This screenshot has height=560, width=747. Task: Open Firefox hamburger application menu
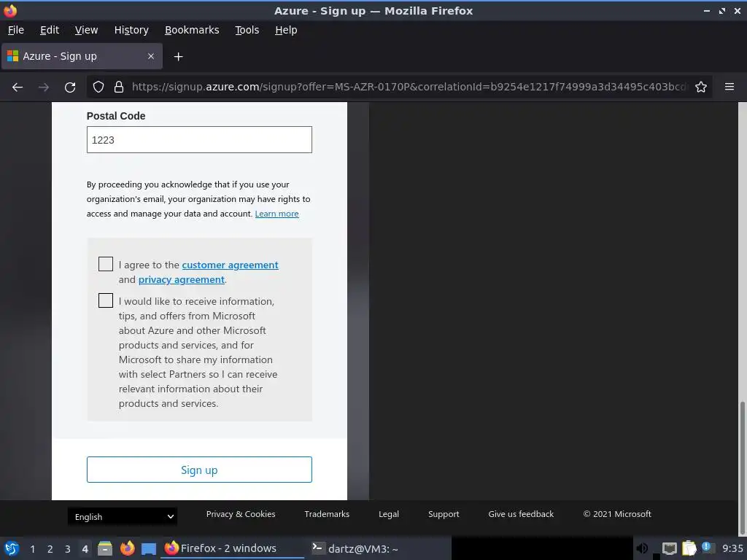tap(729, 87)
